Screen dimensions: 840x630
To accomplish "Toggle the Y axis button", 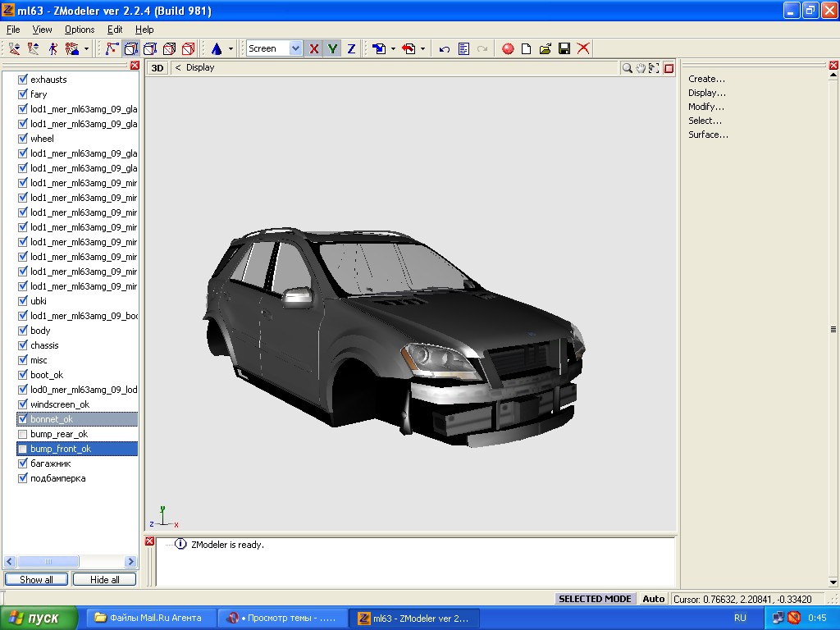I will pyautogui.click(x=333, y=48).
